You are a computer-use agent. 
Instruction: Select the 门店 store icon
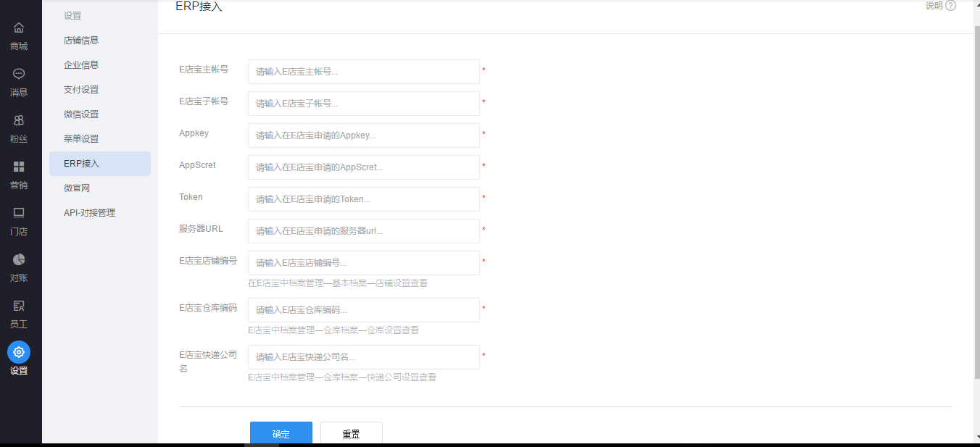19,213
